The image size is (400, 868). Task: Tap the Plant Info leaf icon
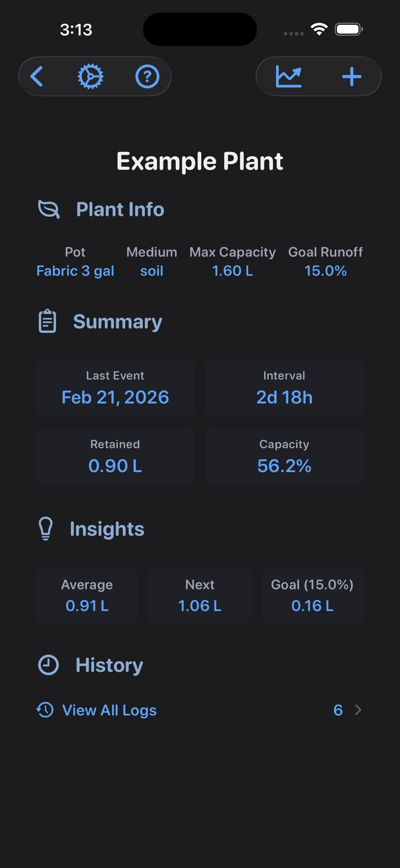tap(49, 209)
